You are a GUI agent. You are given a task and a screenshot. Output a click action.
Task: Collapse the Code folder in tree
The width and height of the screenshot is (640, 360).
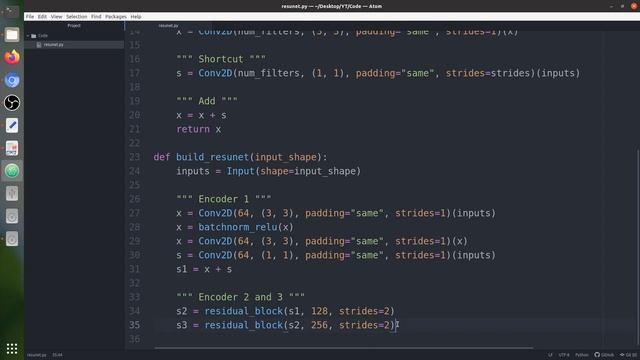28,36
